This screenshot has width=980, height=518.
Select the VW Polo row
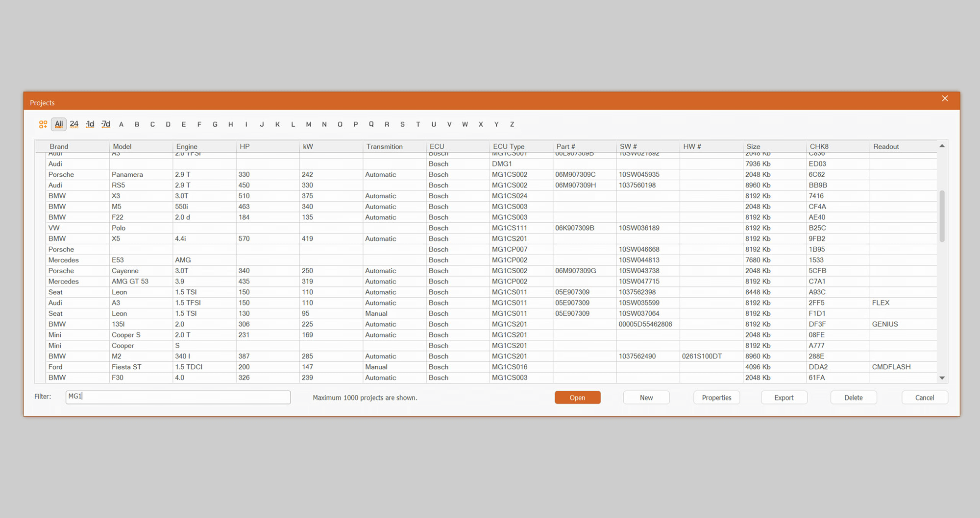pyautogui.click(x=491, y=228)
